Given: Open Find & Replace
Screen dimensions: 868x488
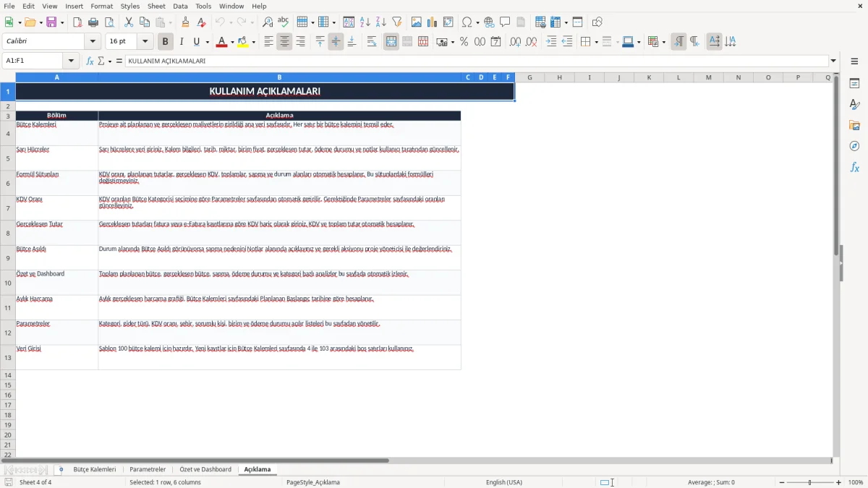Looking at the screenshot, I should point(268,22).
